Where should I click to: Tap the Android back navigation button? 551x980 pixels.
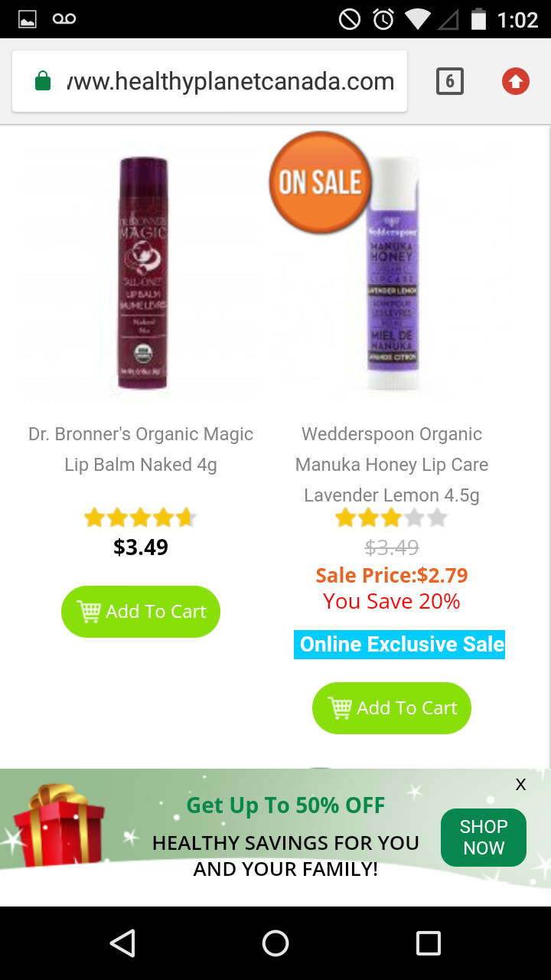(x=122, y=943)
